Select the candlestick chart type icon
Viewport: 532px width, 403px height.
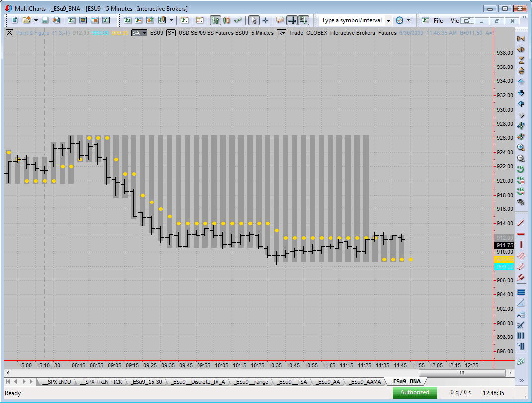pyautogui.click(x=226, y=20)
